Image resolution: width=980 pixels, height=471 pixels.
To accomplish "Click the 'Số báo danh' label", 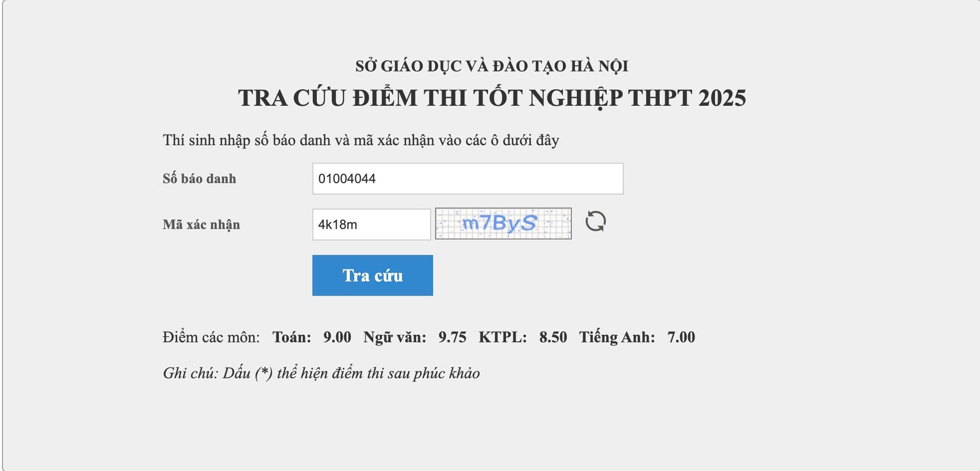I will coord(200,179).
